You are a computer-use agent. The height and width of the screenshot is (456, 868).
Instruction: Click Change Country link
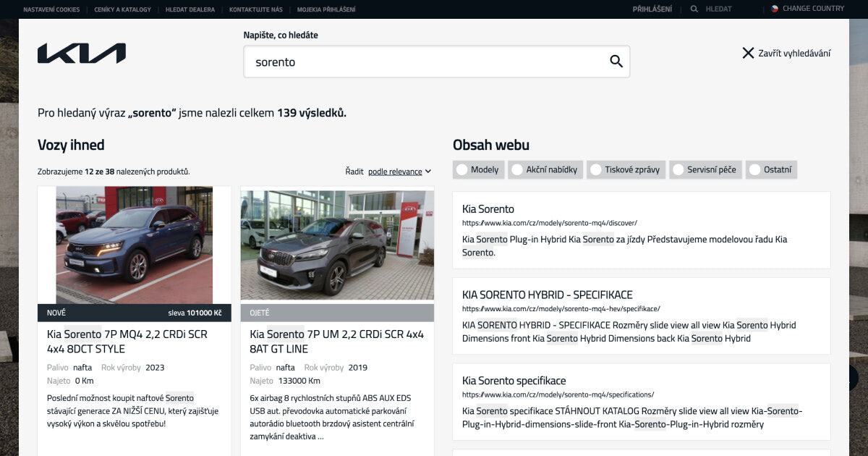(813, 9)
